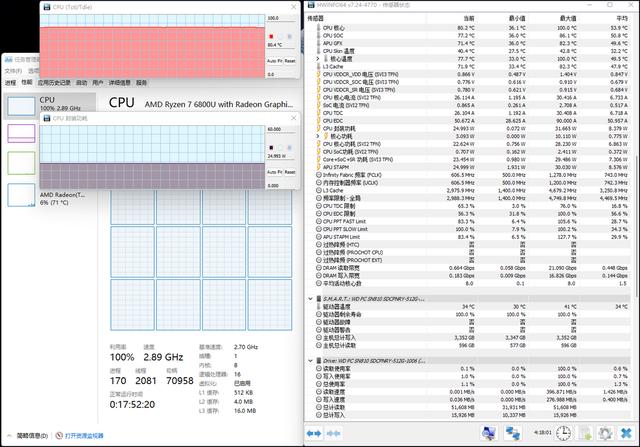The height and width of the screenshot is (447, 640).
Task: Open HWiNFO sensor settings gear icon
Action: [605, 433]
